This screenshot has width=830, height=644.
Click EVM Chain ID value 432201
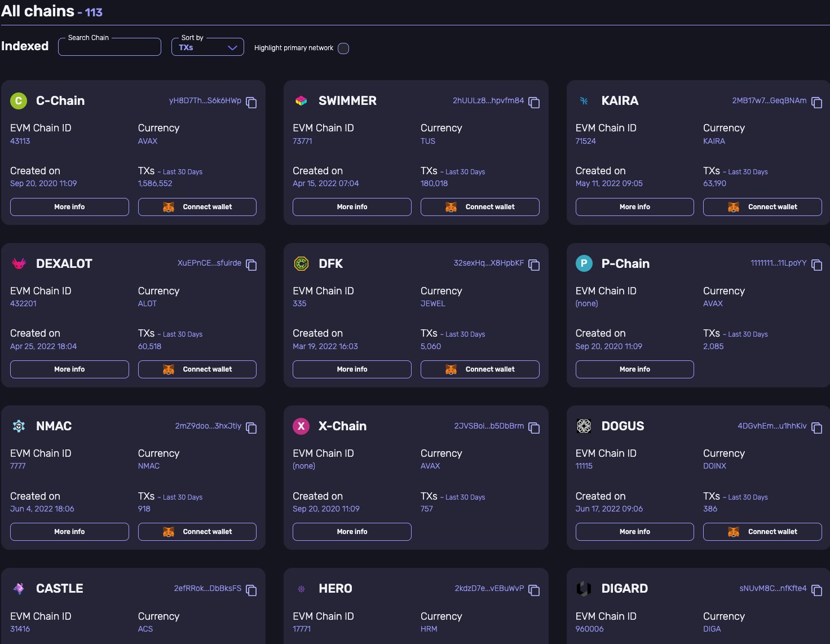click(23, 303)
